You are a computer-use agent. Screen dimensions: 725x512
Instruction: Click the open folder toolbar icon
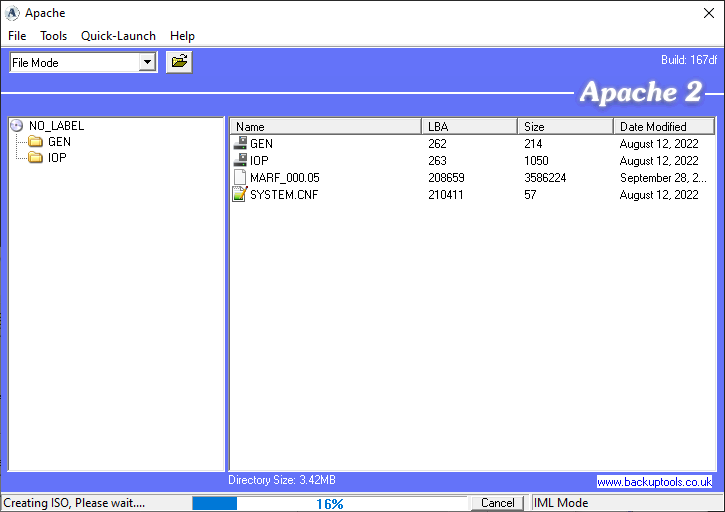click(x=179, y=62)
